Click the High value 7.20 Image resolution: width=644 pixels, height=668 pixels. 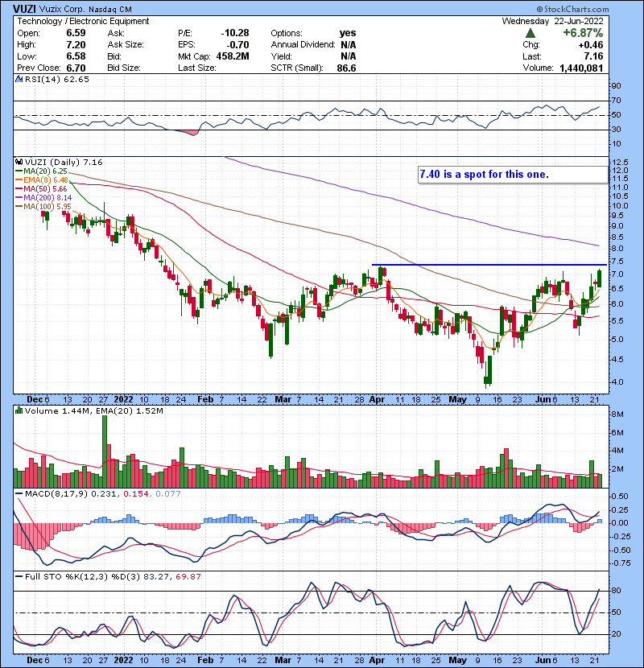pos(76,45)
